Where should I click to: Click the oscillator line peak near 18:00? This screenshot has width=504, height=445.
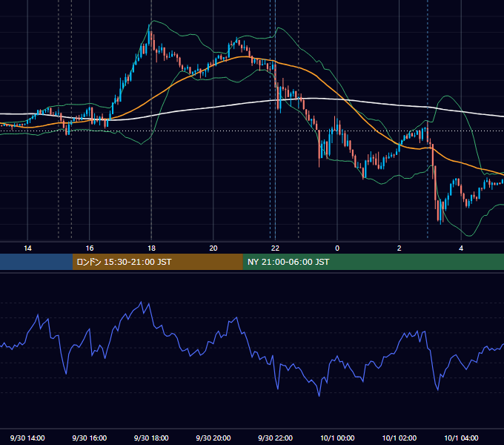point(141,303)
